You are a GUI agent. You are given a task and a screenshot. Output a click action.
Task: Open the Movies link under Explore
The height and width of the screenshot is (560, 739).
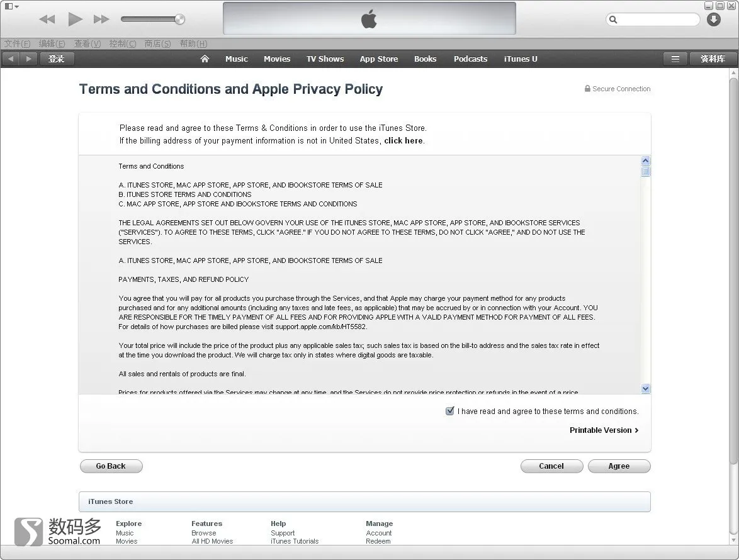[127, 541]
